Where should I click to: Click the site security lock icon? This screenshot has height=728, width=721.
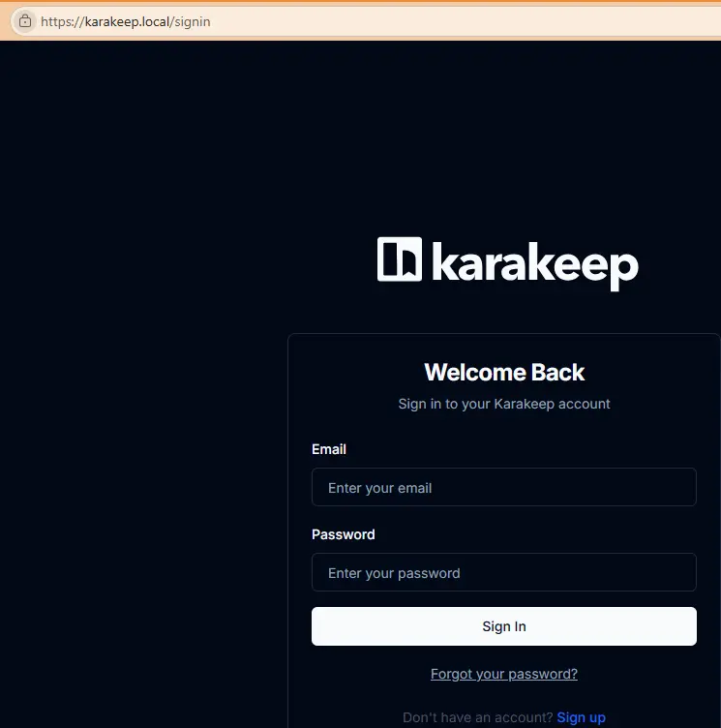(25, 21)
